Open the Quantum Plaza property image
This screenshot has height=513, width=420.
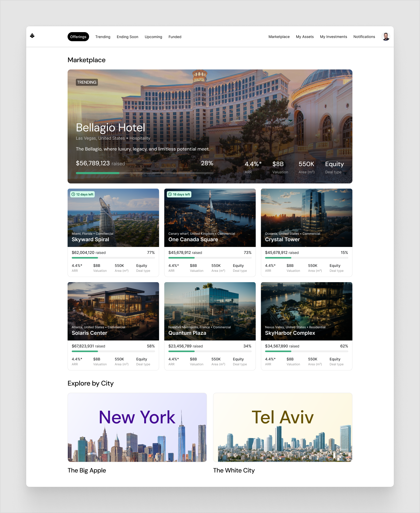point(210,311)
